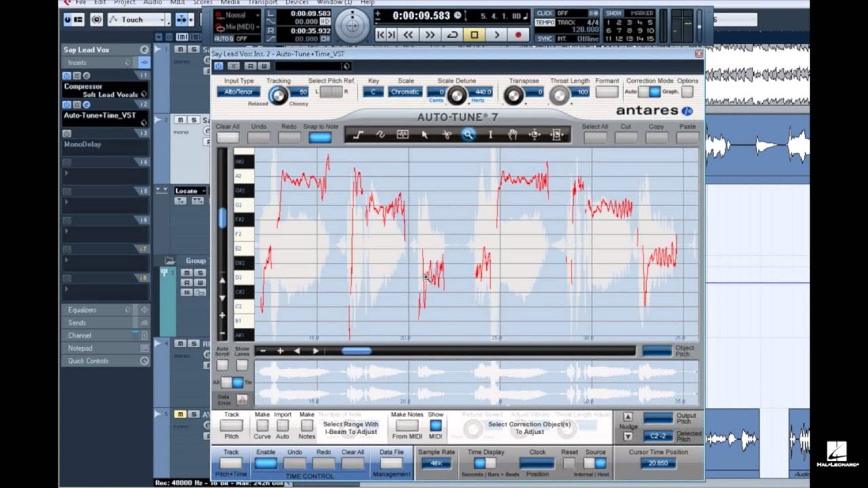Image resolution: width=868 pixels, height=488 pixels.
Task: Select the Curve drawing tool
Action: [380, 135]
